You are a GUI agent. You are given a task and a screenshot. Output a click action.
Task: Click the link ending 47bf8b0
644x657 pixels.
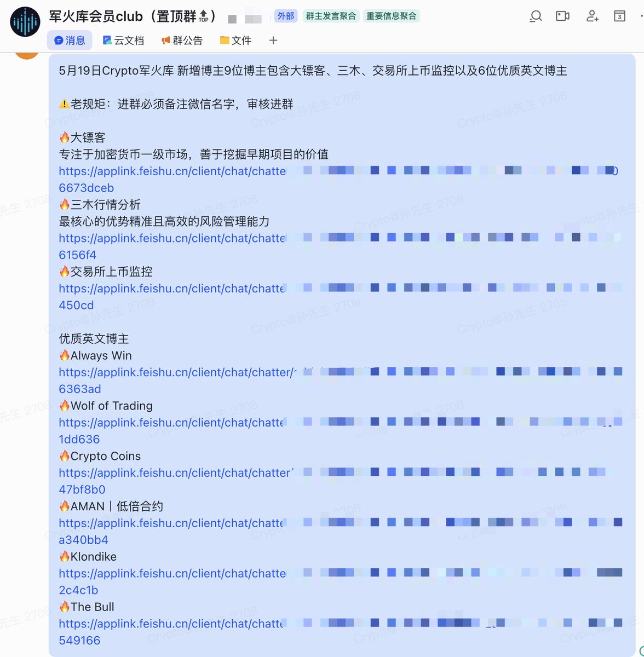82,490
